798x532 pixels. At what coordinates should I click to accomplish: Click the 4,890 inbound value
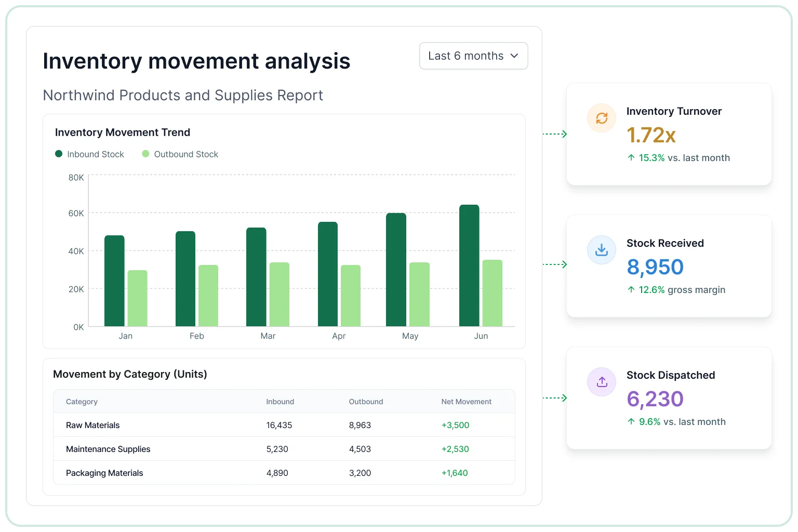pos(277,473)
